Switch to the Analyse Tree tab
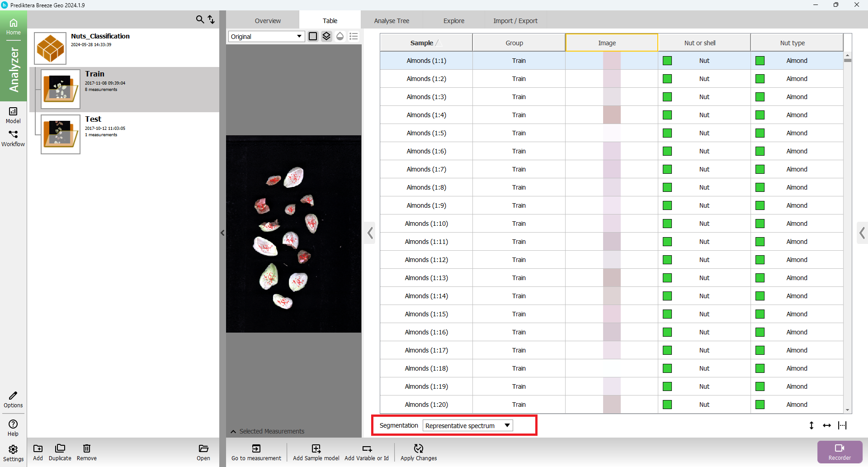Image resolution: width=868 pixels, height=467 pixels. (x=392, y=21)
